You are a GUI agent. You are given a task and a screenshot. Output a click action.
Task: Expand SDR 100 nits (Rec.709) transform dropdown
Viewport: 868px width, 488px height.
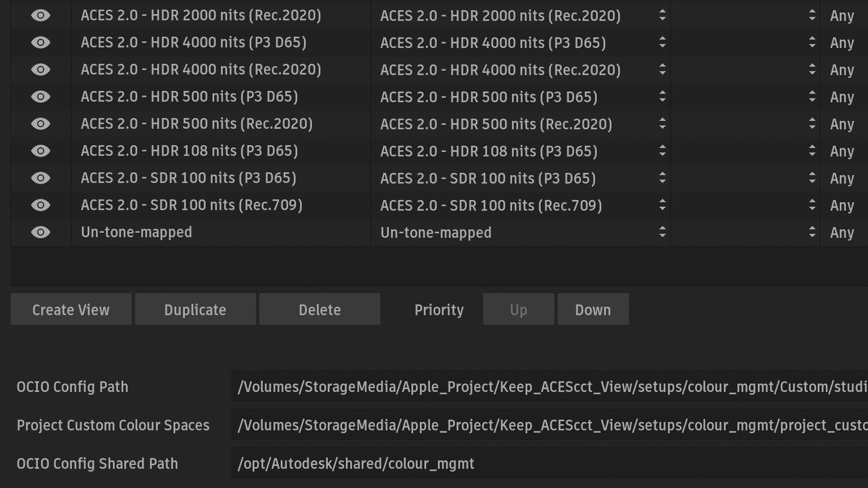520,206
